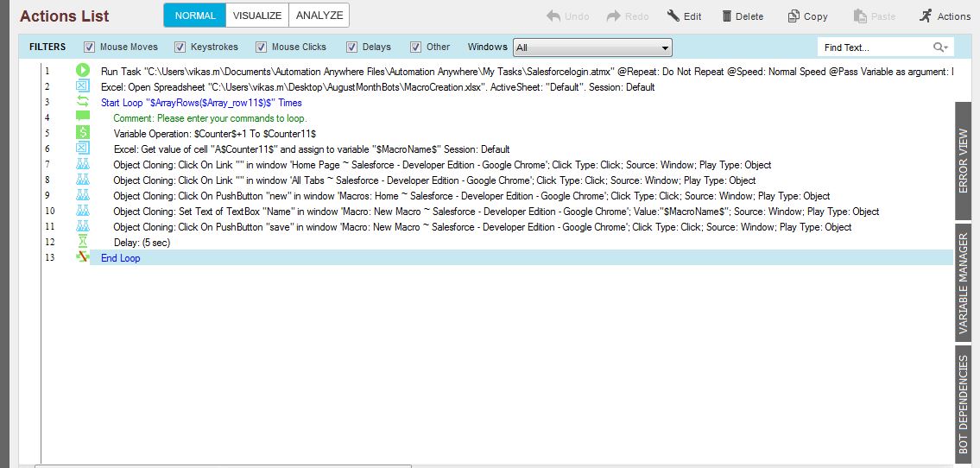The height and width of the screenshot is (468, 980).
Task: Click the green Comment icon on line 4
Action: click(x=83, y=117)
